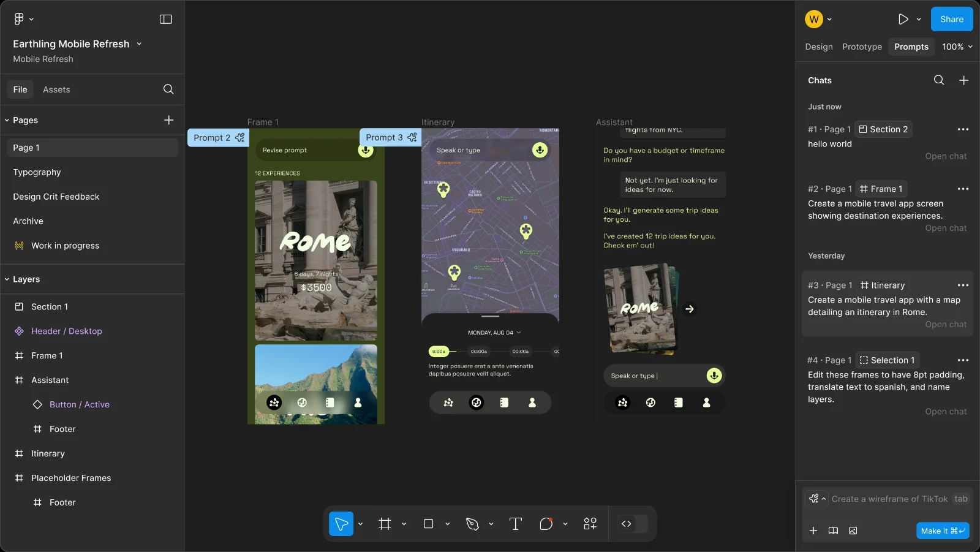This screenshot has height=552, width=980.
Task: Click the 9:00a time marker in Itinerary
Action: pos(439,352)
